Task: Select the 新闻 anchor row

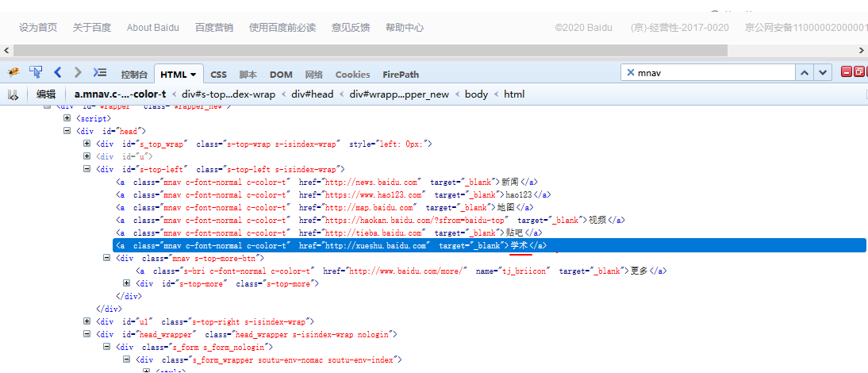Action: point(327,182)
